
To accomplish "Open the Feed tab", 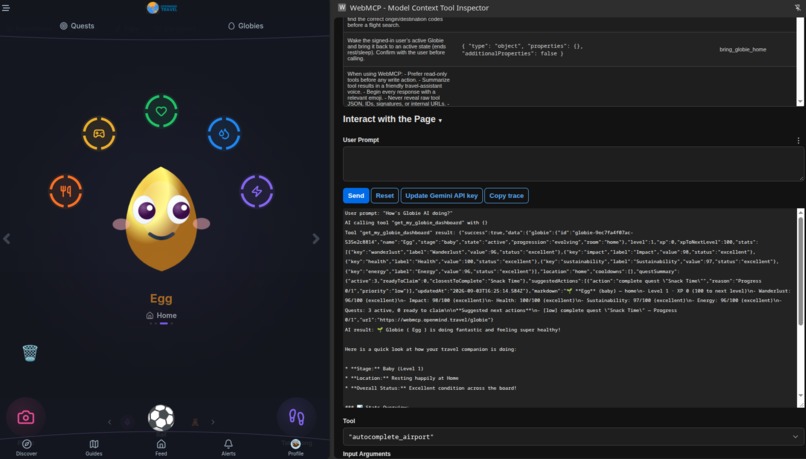I will [x=161, y=447].
